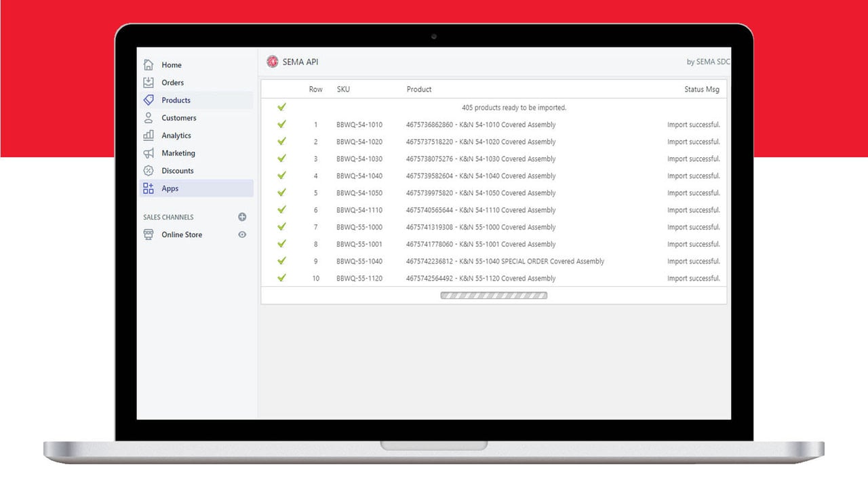Viewport: 868px width, 488px height.
Task: Click green checkmark for row 9
Action: [281, 260]
